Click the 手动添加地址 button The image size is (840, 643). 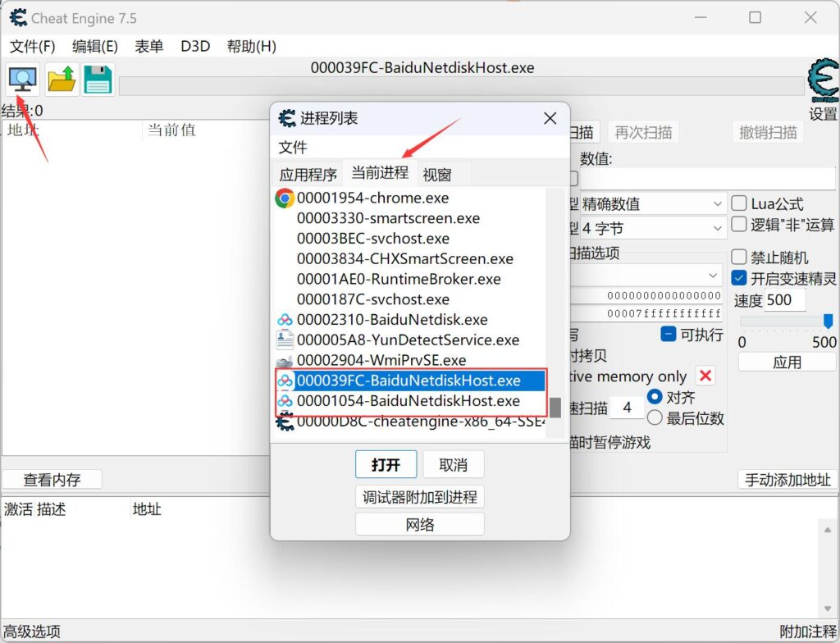787,480
